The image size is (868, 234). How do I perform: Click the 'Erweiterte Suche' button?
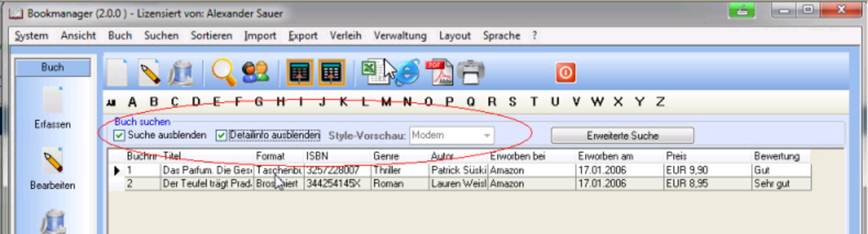tap(622, 136)
